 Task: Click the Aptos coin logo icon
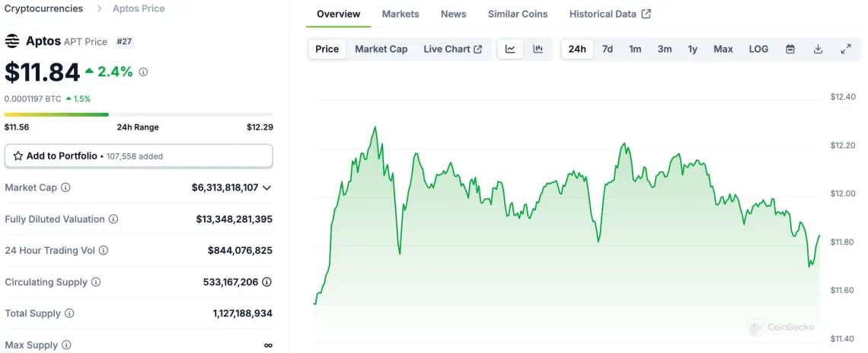(x=12, y=41)
